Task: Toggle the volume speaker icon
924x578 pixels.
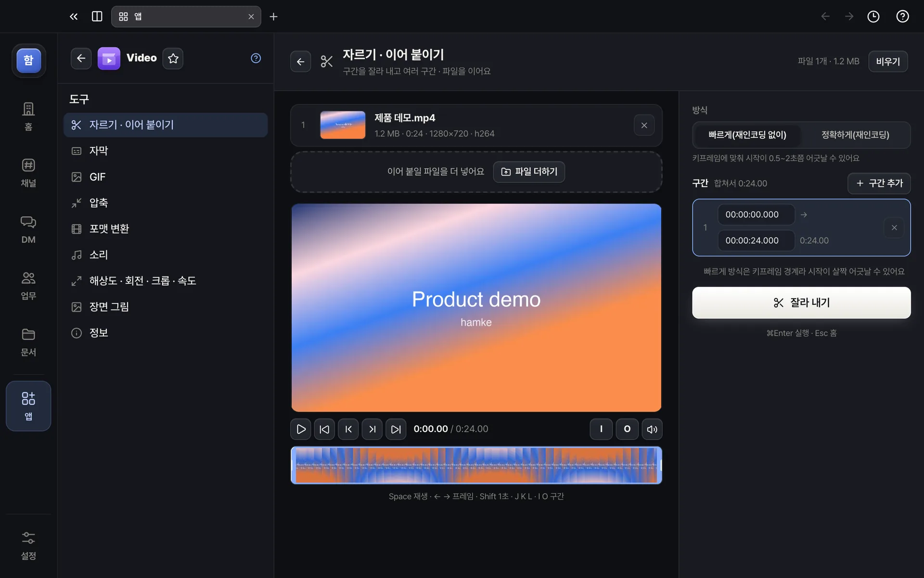Action: click(x=652, y=429)
